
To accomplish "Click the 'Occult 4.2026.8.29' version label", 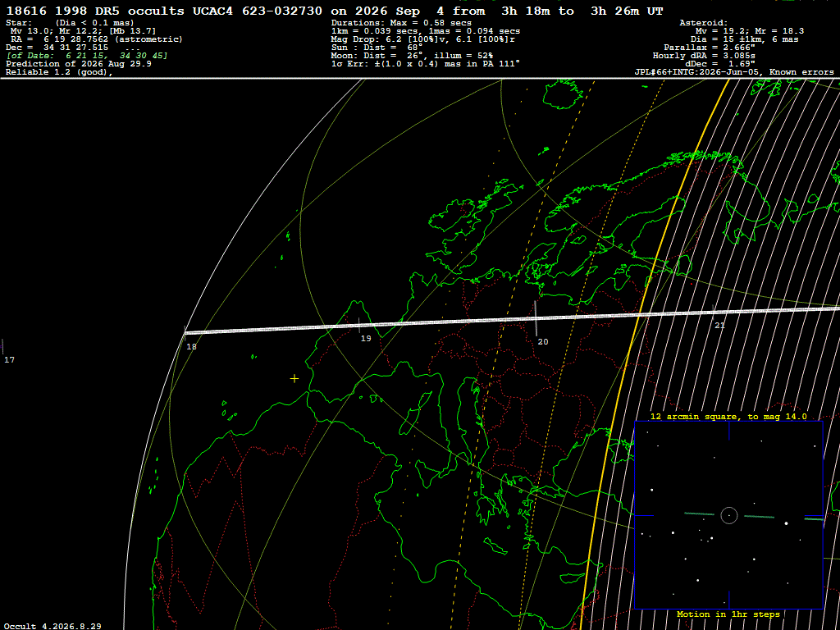I will tap(52, 626).
